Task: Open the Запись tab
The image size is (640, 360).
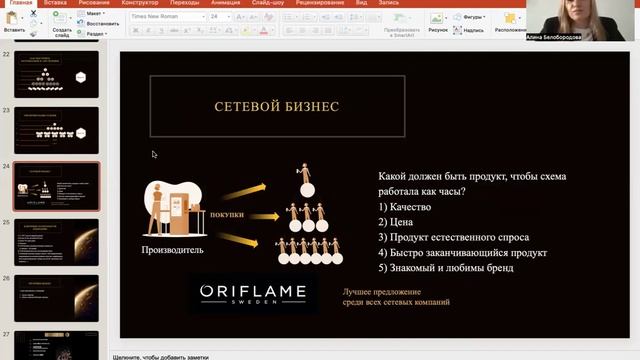Action: coord(388,3)
